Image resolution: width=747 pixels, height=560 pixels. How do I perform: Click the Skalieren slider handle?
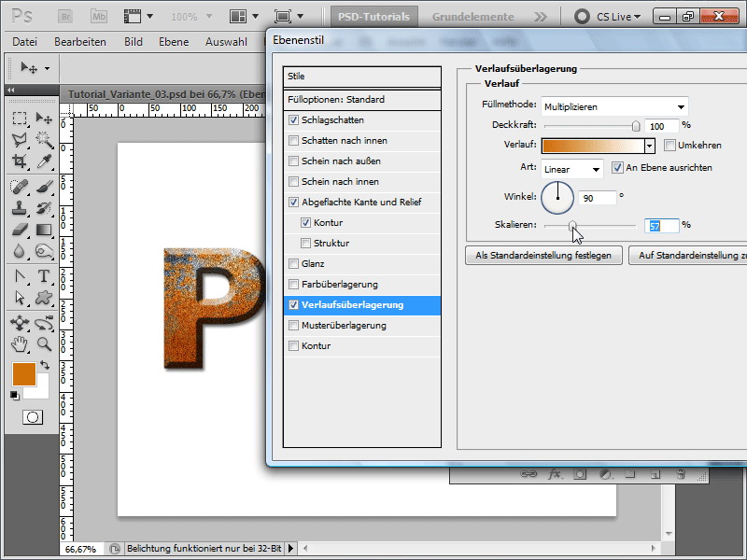click(x=572, y=226)
